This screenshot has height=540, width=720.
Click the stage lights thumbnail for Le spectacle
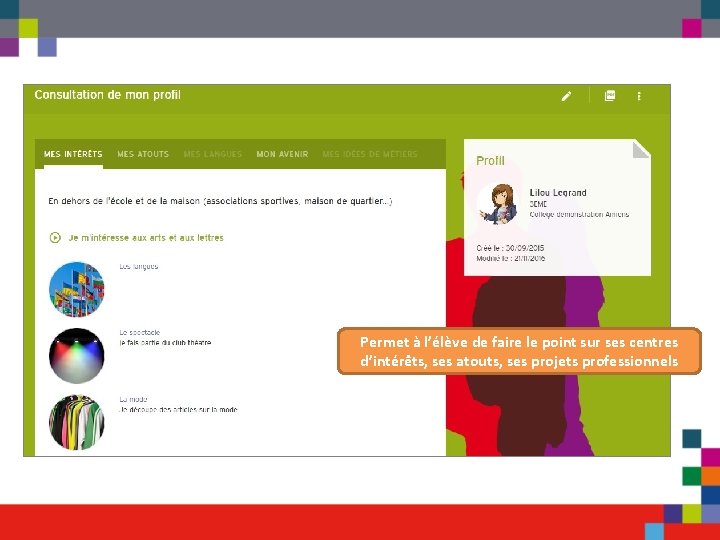(x=77, y=356)
